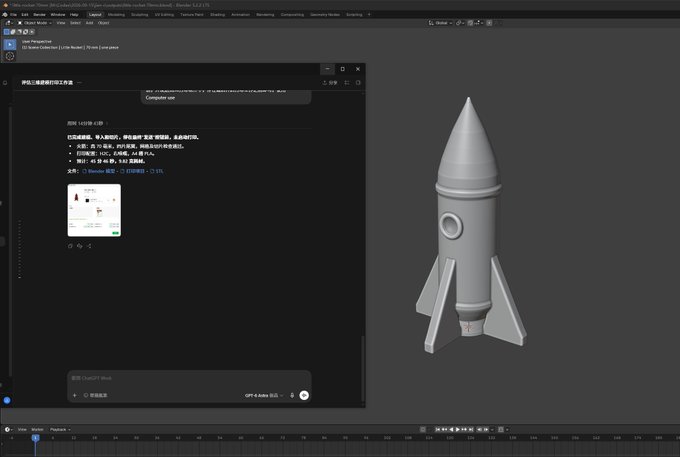The height and width of the screenshot is (457, 680).
Task: Click the microphone dictation icon
Action: pos(292,395)
